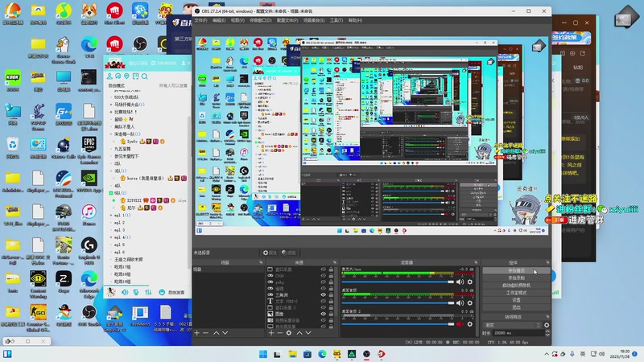Click the 启动虚拟摄像机 virtual camera button
644x362 pixels.
point(516,286)
